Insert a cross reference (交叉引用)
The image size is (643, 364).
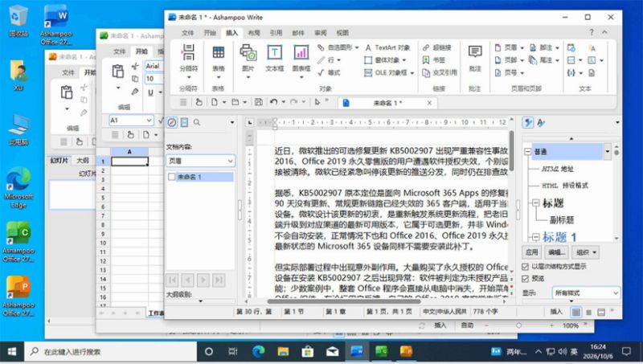coord(439,72)
